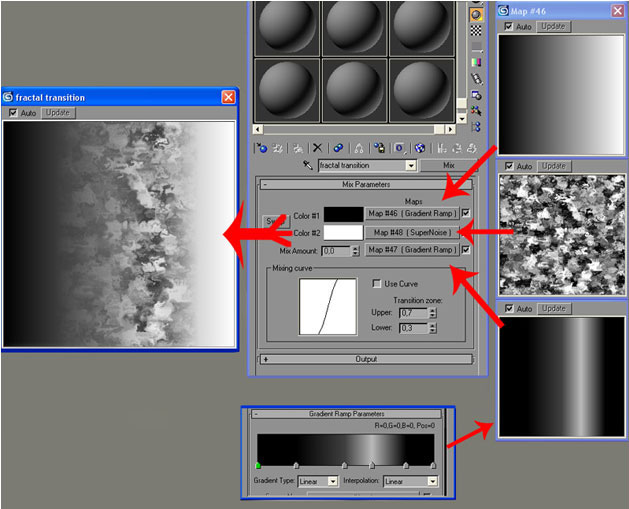
Task: Enable the Use Curve checkbox
Action: pos(377,284)
